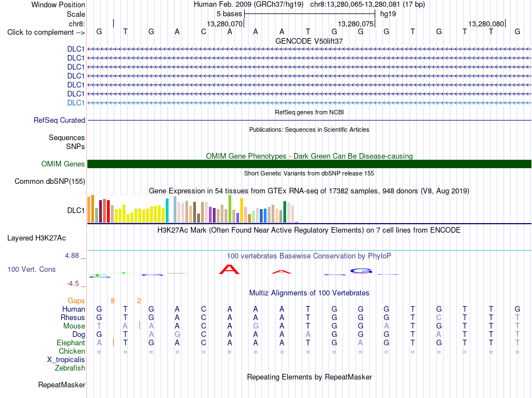Screen dimensions: 532x398
Task: Click the blue G PhyloP logo letter
Action: [x=361, y=271]
